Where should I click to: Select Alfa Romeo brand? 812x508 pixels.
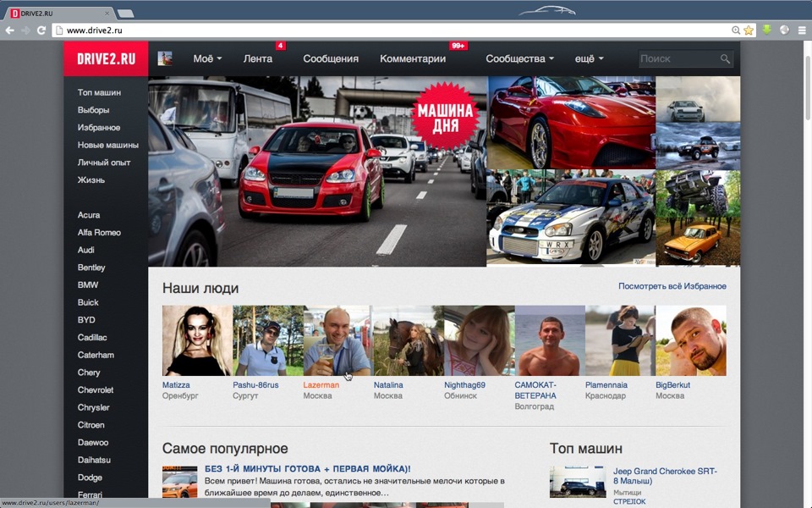click(99, 232)
